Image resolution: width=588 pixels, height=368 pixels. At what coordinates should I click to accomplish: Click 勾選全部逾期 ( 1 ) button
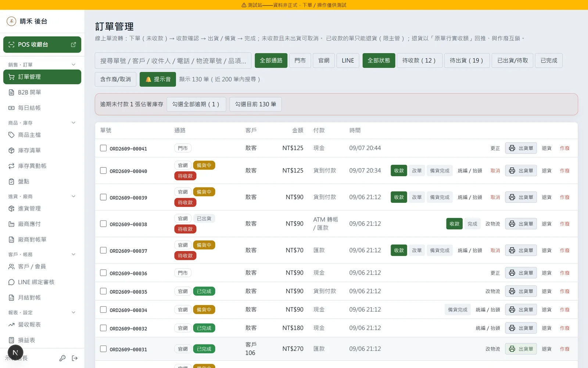[x=196, y=104]
